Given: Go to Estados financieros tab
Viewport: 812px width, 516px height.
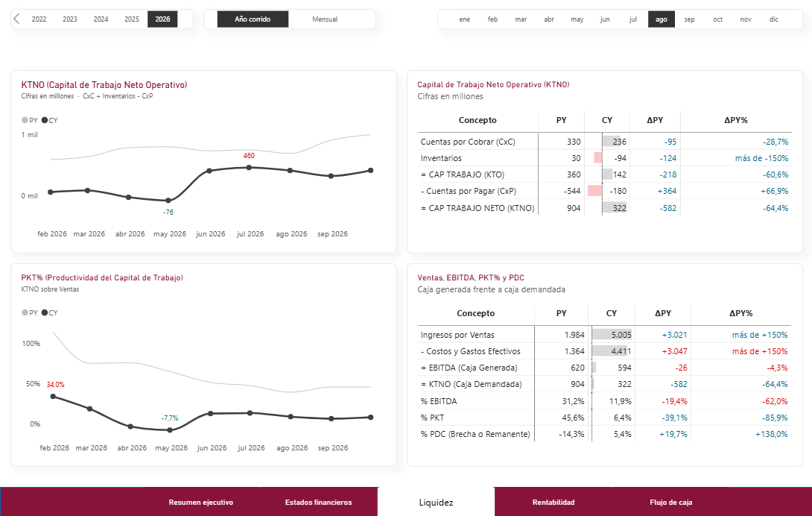Looking at the screenshot, I should coord(319,502).
